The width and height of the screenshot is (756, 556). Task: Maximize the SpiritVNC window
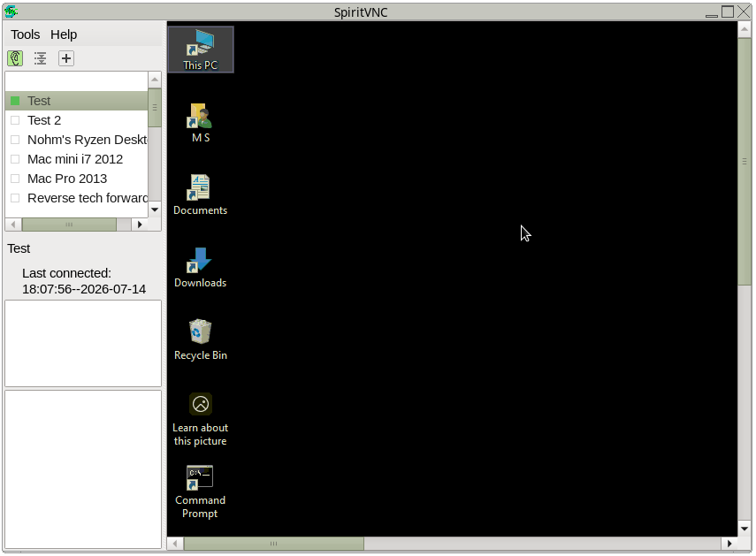(728, 11)
